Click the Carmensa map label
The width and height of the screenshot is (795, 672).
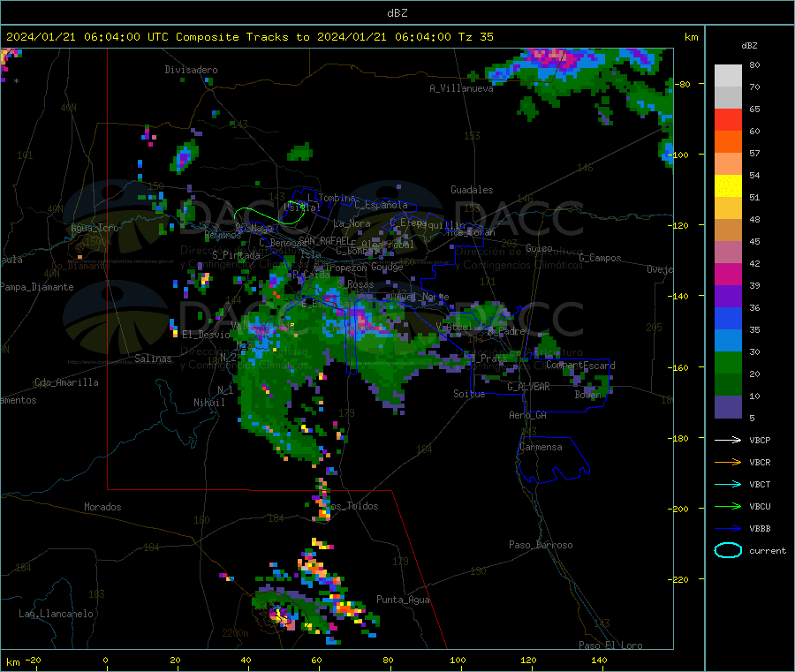pos(541,447)
